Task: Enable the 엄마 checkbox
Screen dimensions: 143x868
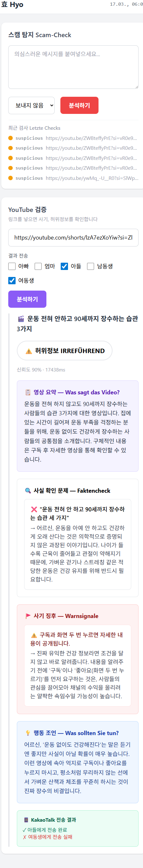Action: coord(38,266)
